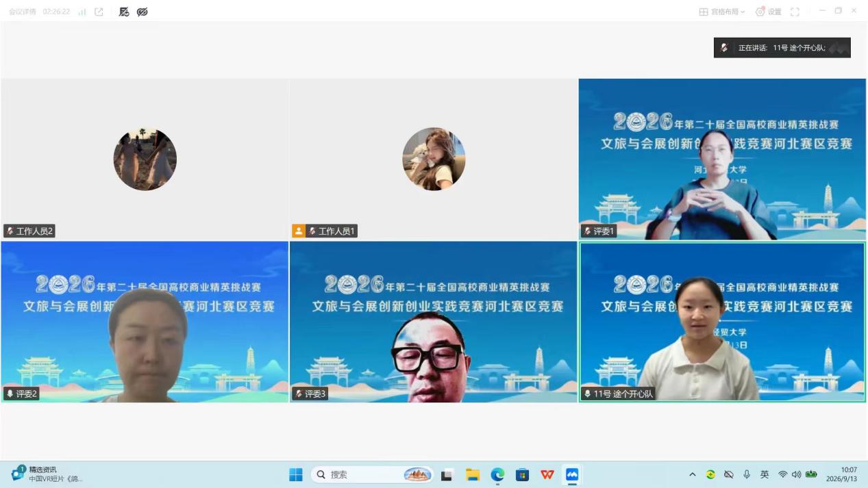Open WPS Office from the taskbar
This screenshot has height=488, width=868.
(547, 474)
